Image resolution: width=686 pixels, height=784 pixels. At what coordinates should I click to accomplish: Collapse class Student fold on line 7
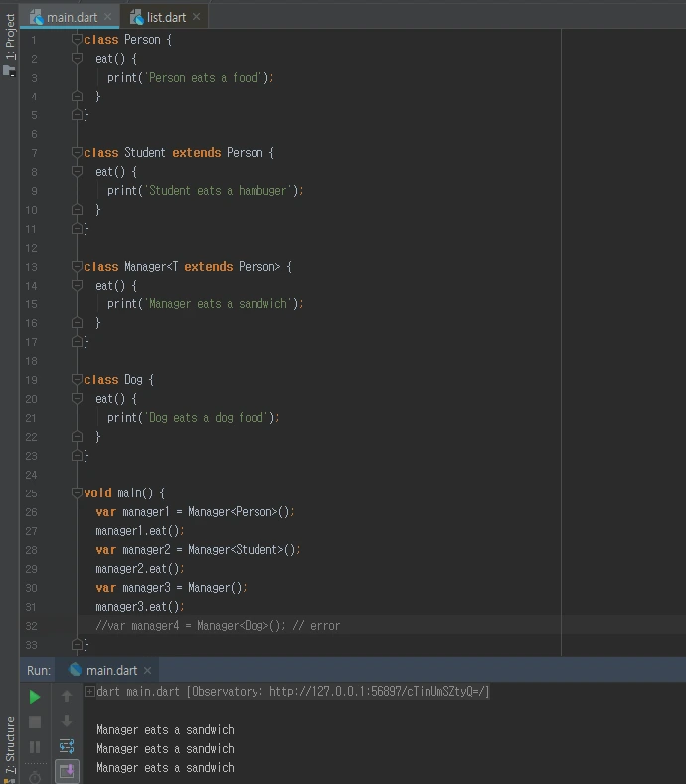pyautogui.click(x=77, y=152)
